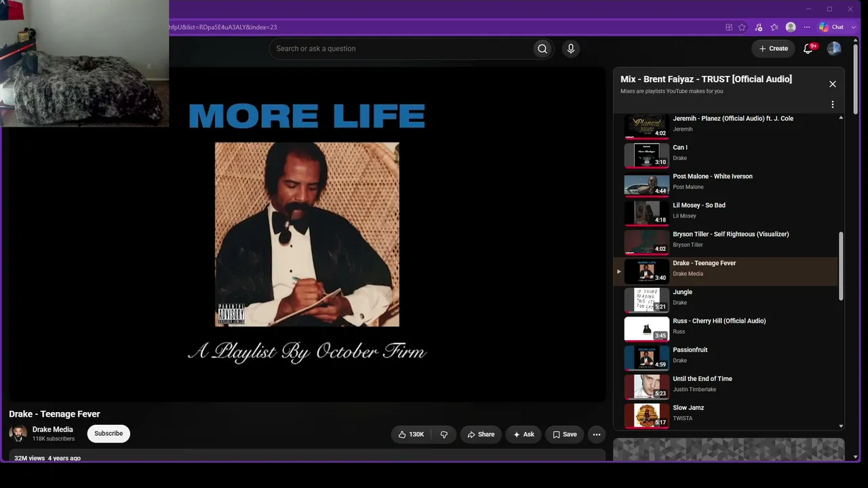868x488 pixels.
Task: Click the playlist scrollbar up arrow
Action: coord(841,118)
